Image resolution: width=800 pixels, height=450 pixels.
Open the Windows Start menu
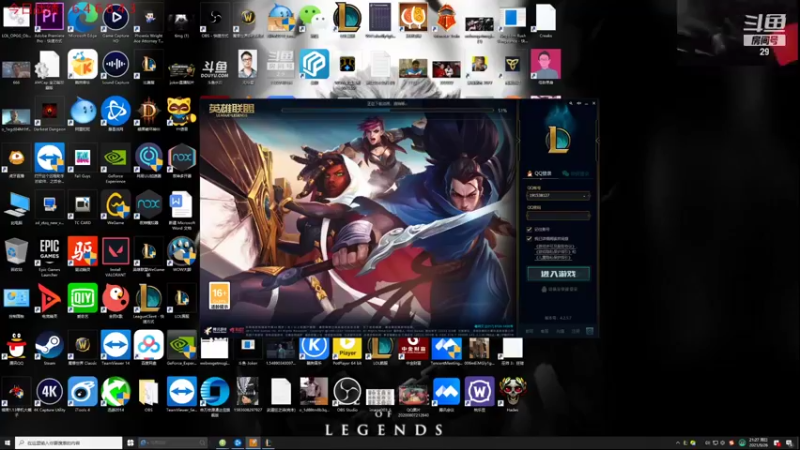point(7,443)
